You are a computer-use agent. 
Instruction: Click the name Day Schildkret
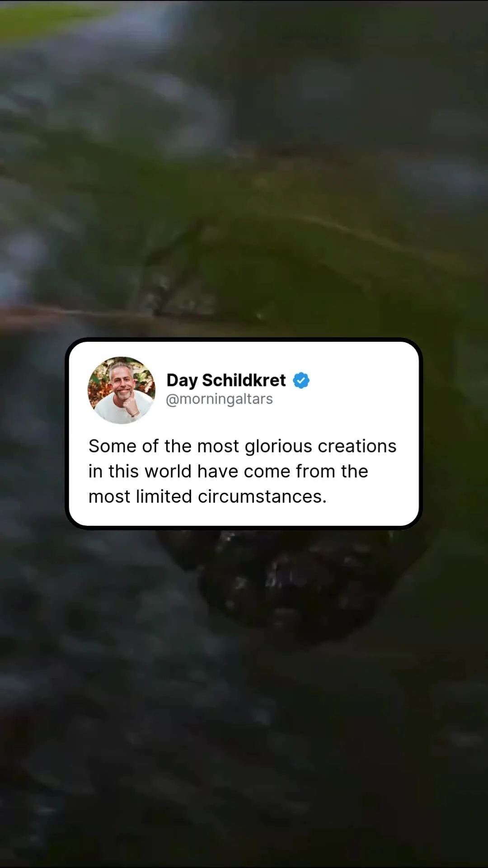226,380
